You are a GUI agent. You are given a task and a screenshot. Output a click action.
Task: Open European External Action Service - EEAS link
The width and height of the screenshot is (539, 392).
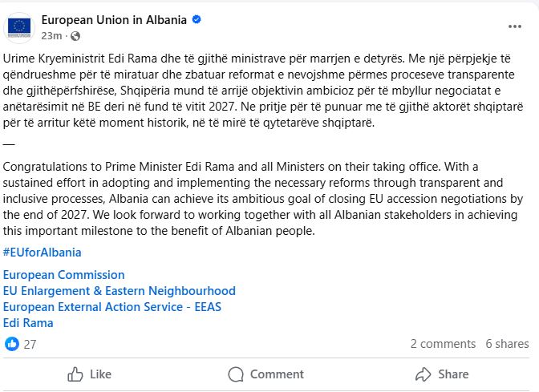112,307
